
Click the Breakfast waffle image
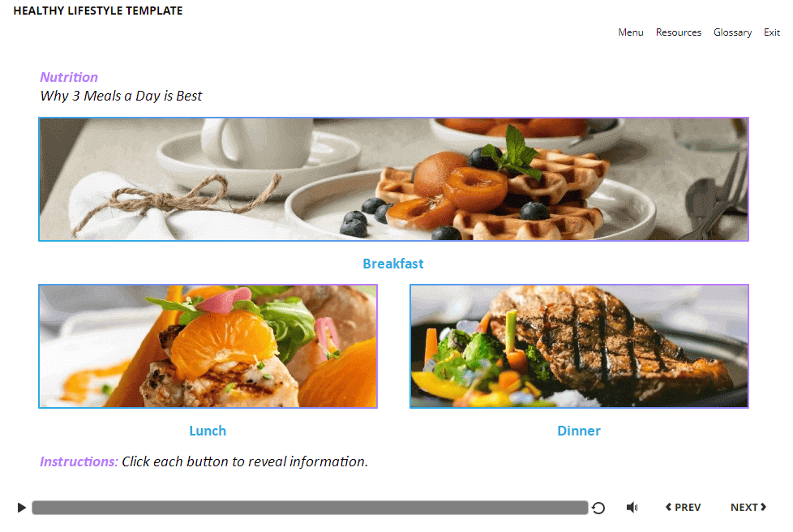(x=393, y=179)
